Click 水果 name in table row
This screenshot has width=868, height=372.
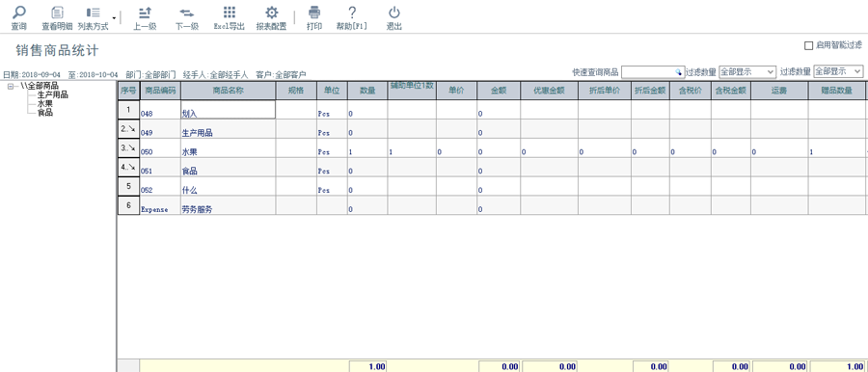point(228,148)
